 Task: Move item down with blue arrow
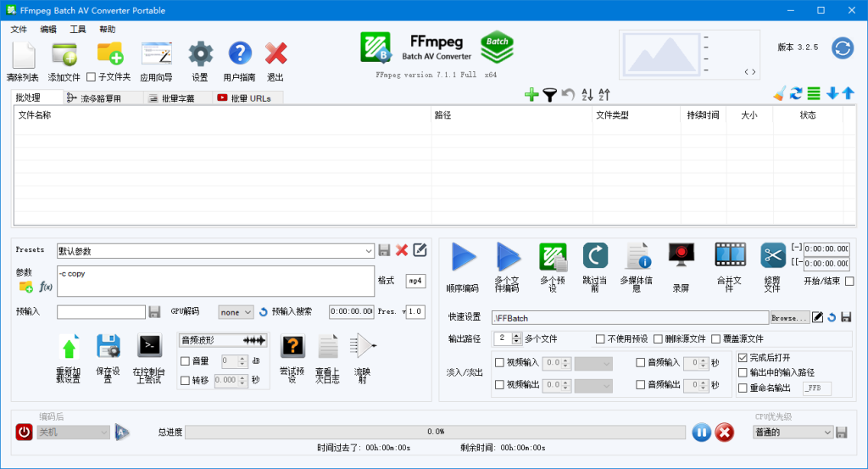tap(832, 93)
